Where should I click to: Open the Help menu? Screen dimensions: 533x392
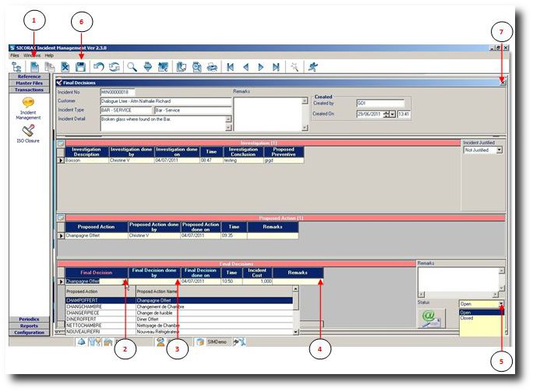pyautogui.click(x=49, y=55)
